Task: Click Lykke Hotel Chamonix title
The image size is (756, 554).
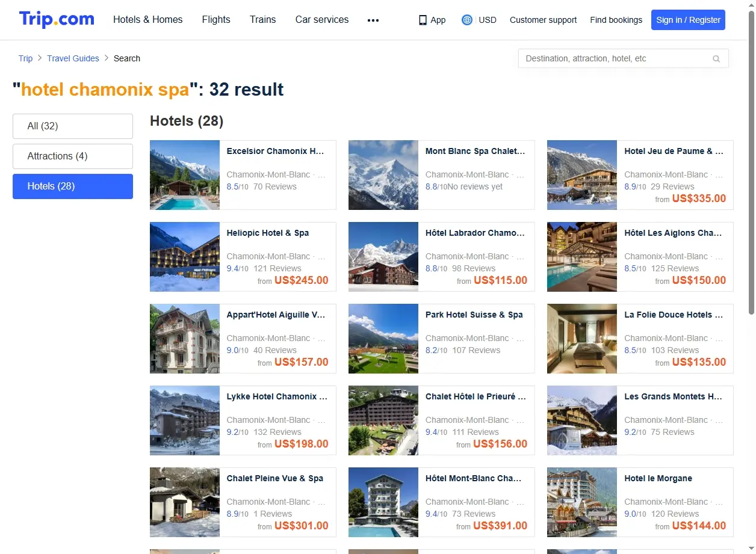Action: click(x=277, y=396)
